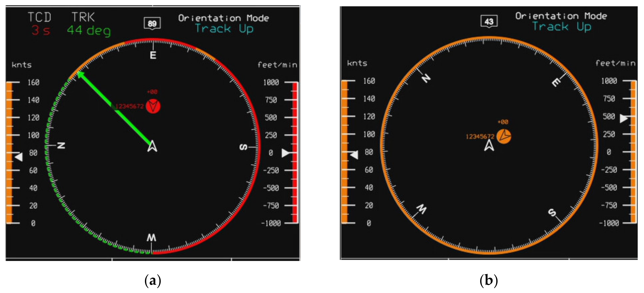The image size is (644, 293).
Task: Click the 'feet/min' label in display (a)
Action: point(277,65)
